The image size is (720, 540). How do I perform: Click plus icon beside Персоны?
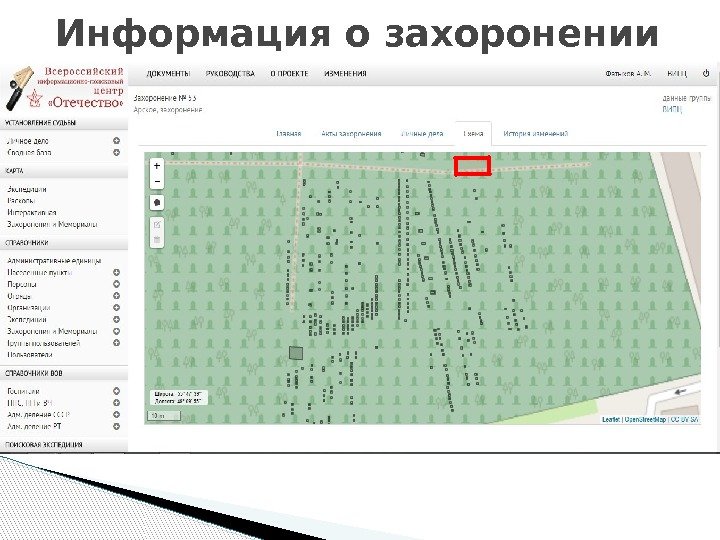point(116,284)
